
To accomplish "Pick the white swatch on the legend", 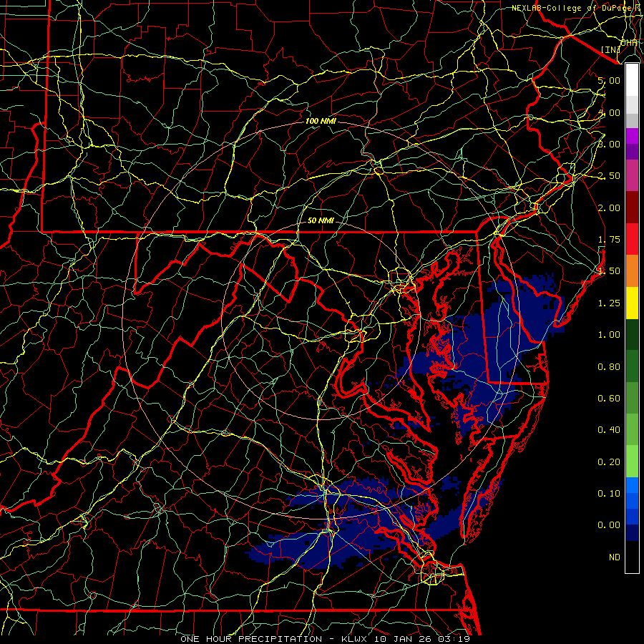I will [x=632, y=80].
